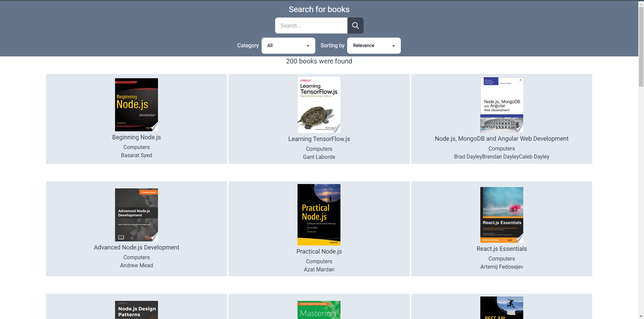Click the Node.js Design Patterns cover
This screenshot has width=644, height=319.
coord(136,309)
